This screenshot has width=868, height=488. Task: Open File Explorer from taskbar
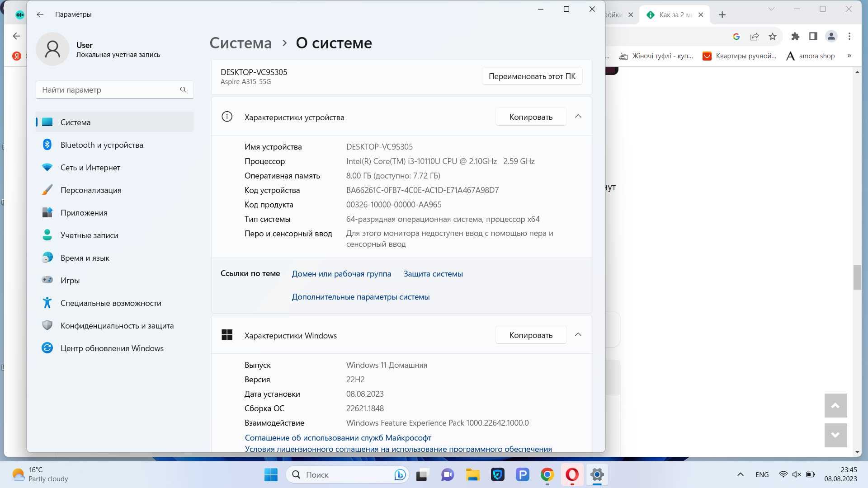click(x=473, y=475)
